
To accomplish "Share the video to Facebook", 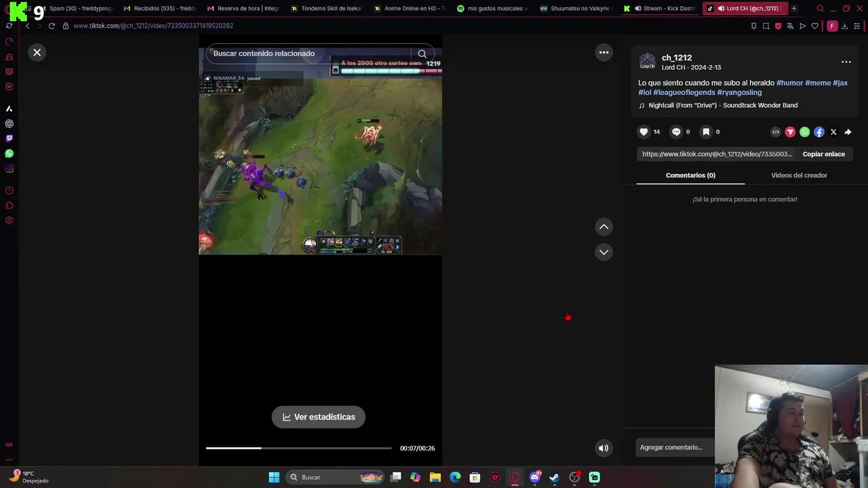I will [819, 132].
